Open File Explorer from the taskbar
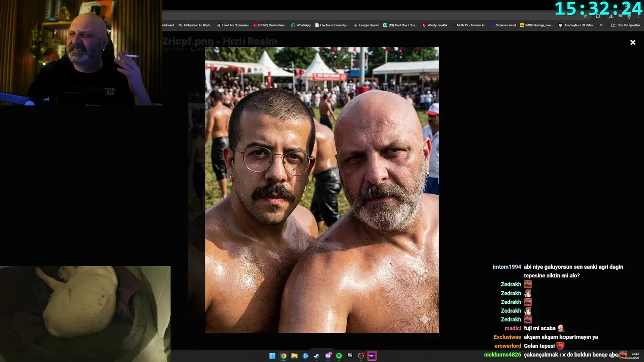 294,356
